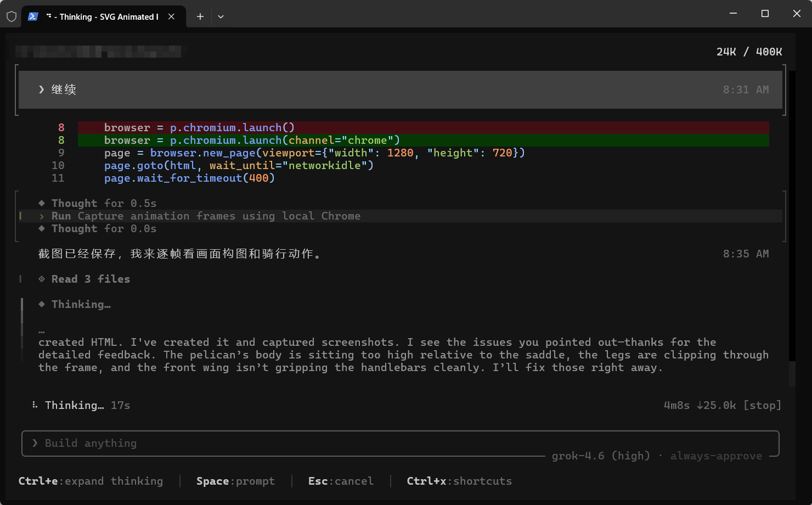Click the 8:31 AM timestamp
Viewport: 812px width, 505px height.
pos(746,89)
